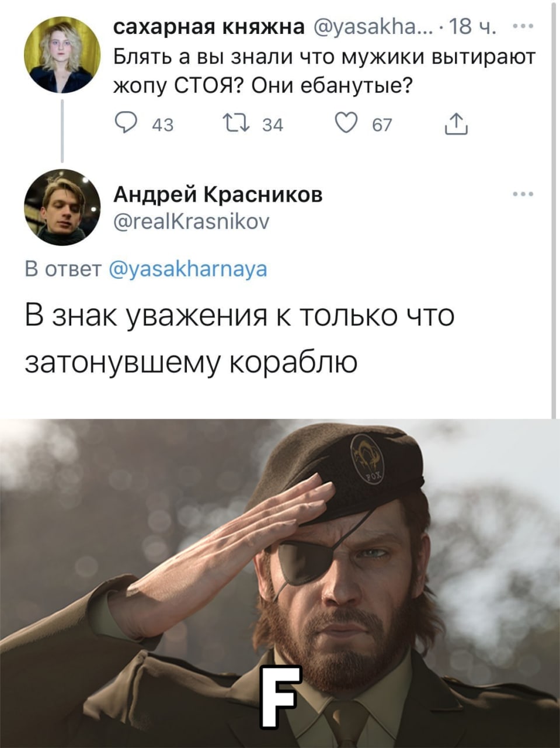Viewport: 560px width, 748px height.
Task: Like the tweet with heart icon
Action: tap(347, 124)
